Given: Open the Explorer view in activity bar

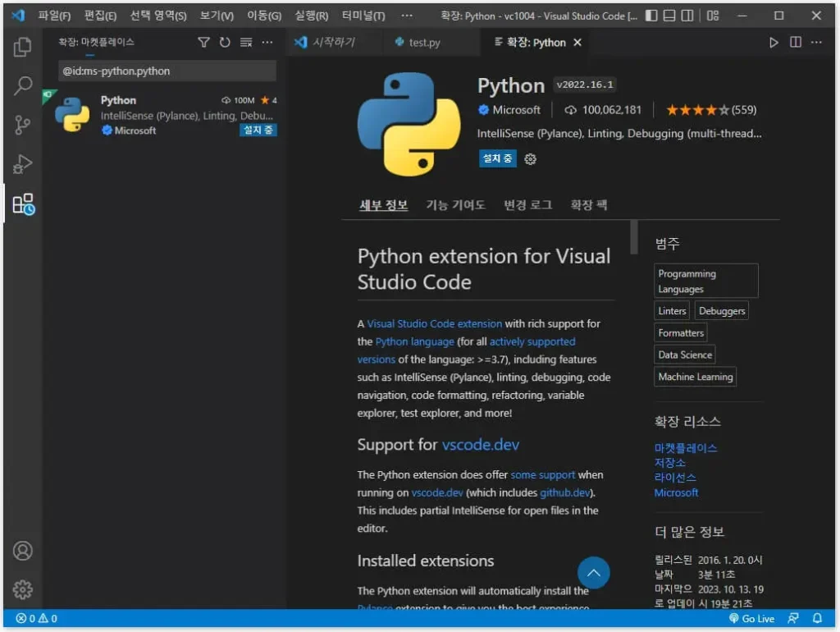Looking at the screenshot, I should 23,48.
